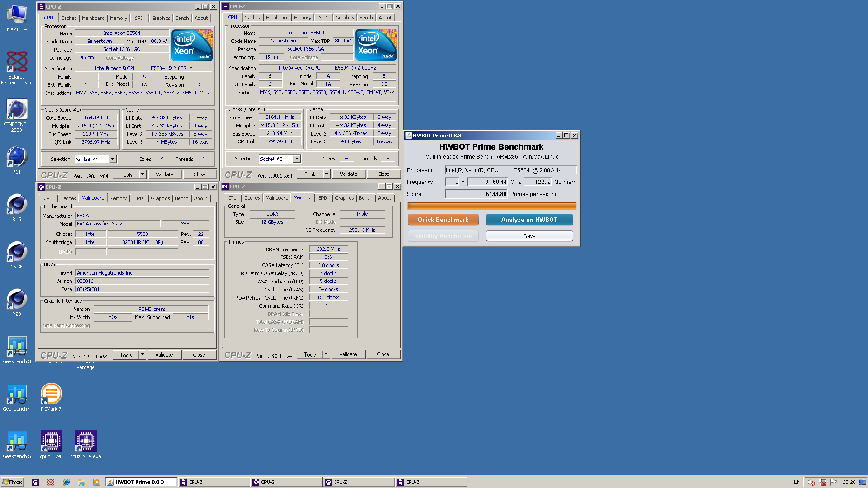Open Geekbench 5 desktop icon
This screenshot has width=868, height=488.
point(17,445)
